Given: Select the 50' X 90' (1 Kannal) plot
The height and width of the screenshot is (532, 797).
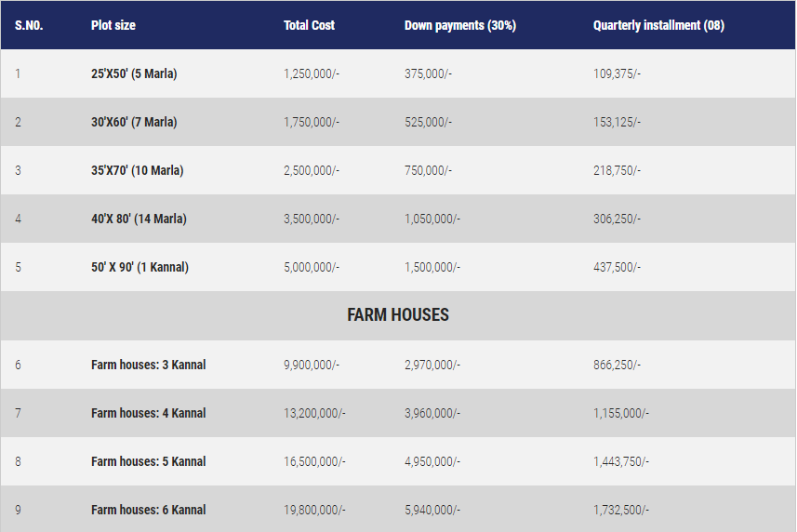Looking at the screenshot, I should coord(139,267).
